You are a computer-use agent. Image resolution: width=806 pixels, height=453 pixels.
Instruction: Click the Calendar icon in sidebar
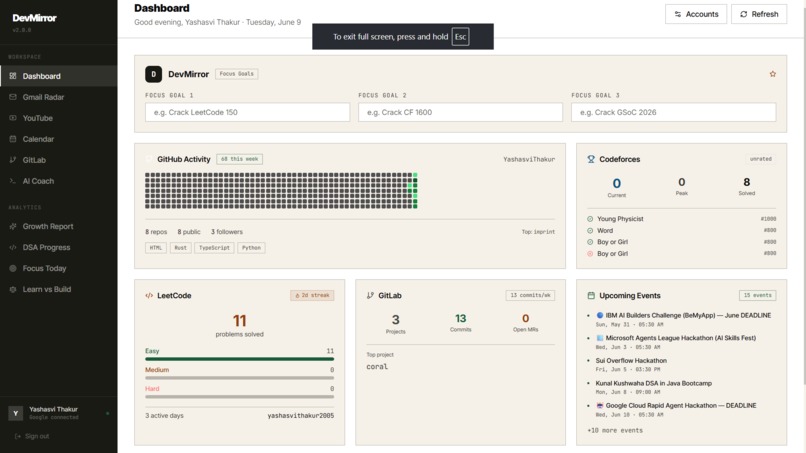[x=13, y=139]
